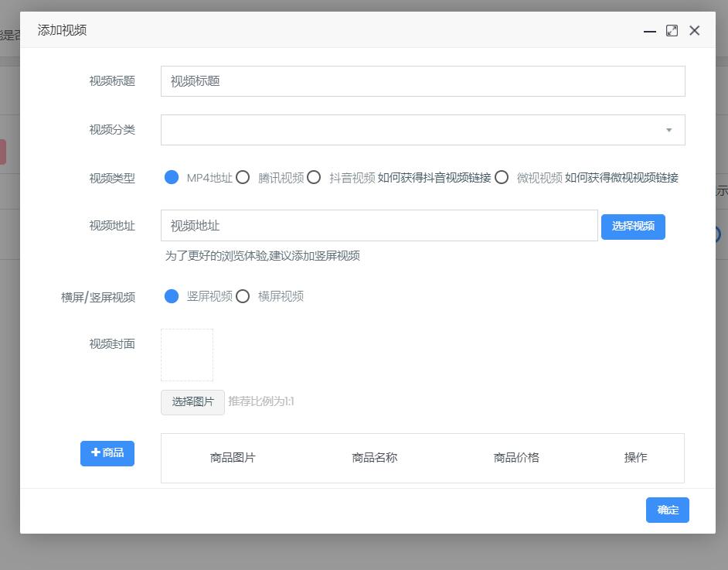Click the 商品名称 column header

[x=374, y=458]
